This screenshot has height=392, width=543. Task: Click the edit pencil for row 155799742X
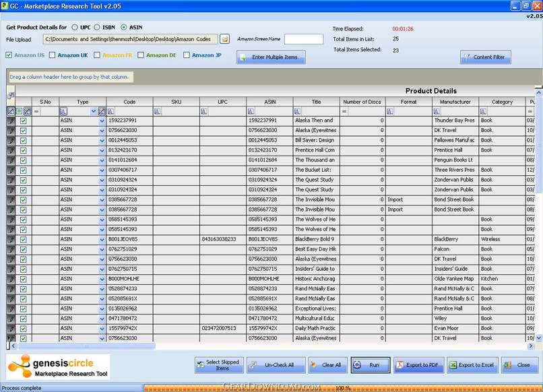(x=11, y=329)
